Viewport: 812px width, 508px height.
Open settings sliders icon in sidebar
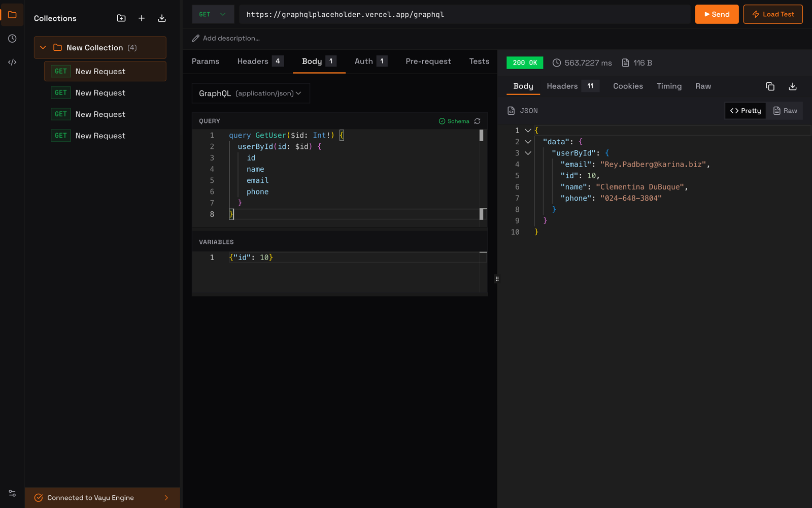[12, 493]
